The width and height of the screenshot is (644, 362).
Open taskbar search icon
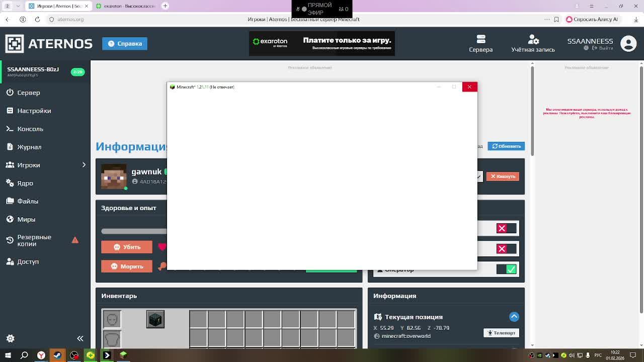click(x=24, y=355)
